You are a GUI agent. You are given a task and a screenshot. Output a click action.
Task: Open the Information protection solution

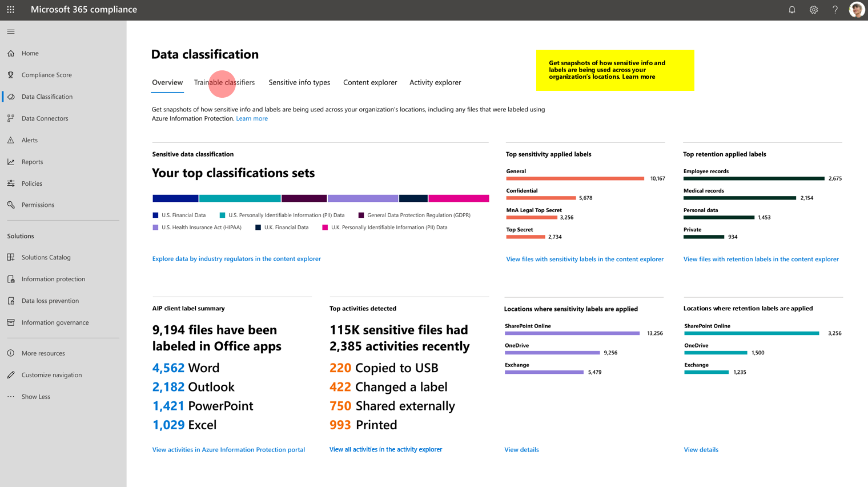click(x=10, y=279)
